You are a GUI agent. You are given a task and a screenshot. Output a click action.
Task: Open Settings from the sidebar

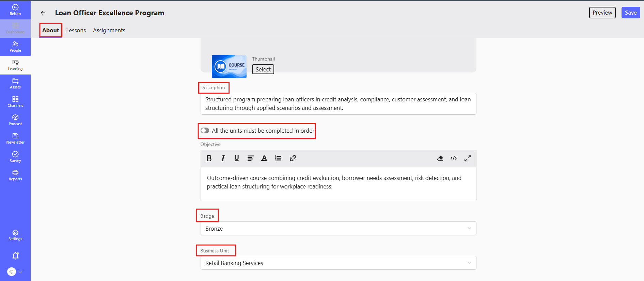[x=15, y=235]
